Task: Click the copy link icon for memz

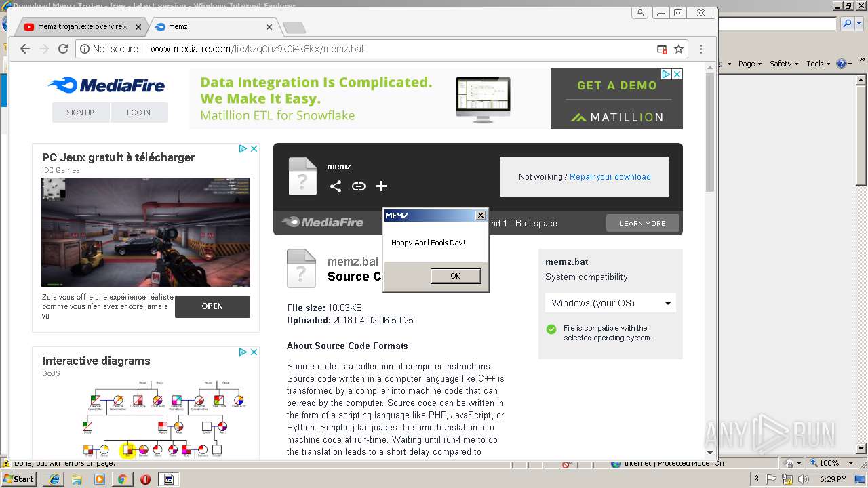Action: (359, 186)
